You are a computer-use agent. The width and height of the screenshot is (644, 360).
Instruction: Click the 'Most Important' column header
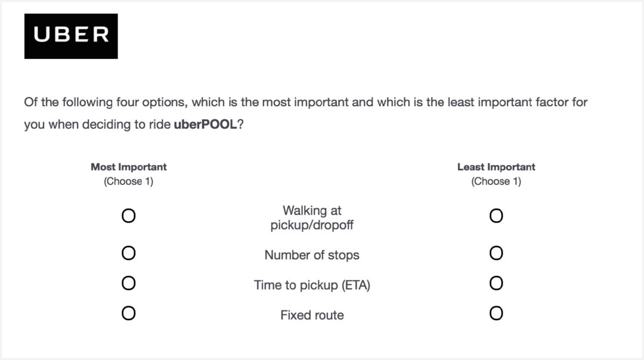[x=129, y=167]
